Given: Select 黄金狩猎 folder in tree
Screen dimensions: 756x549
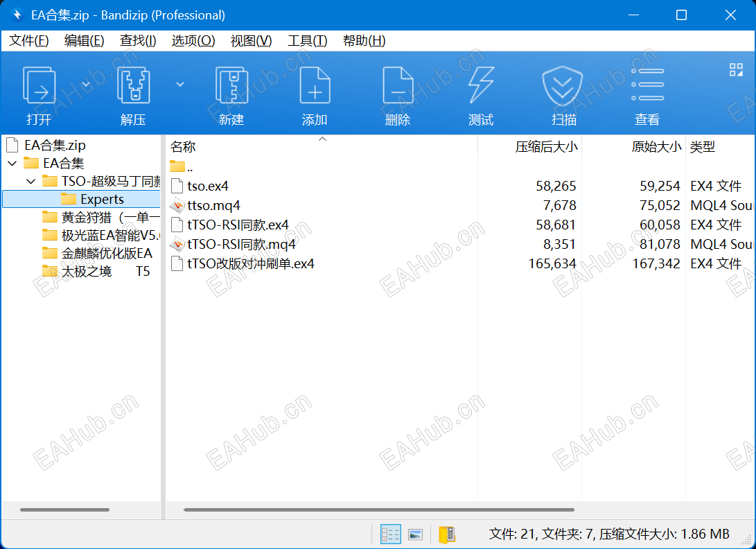Looking at the screenshot, I should click(100, 218).
